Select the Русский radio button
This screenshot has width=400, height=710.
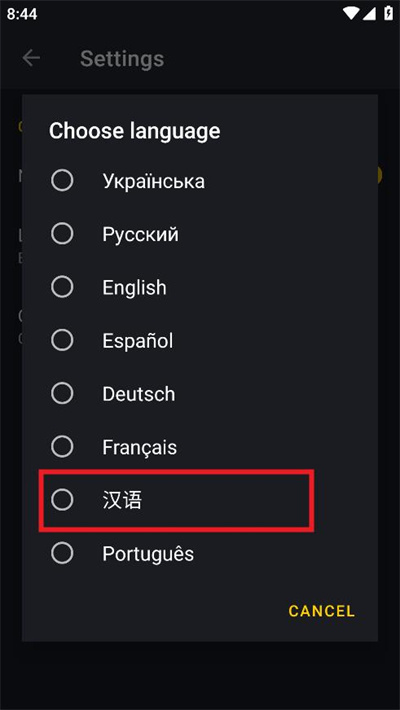tap(62, 234)
